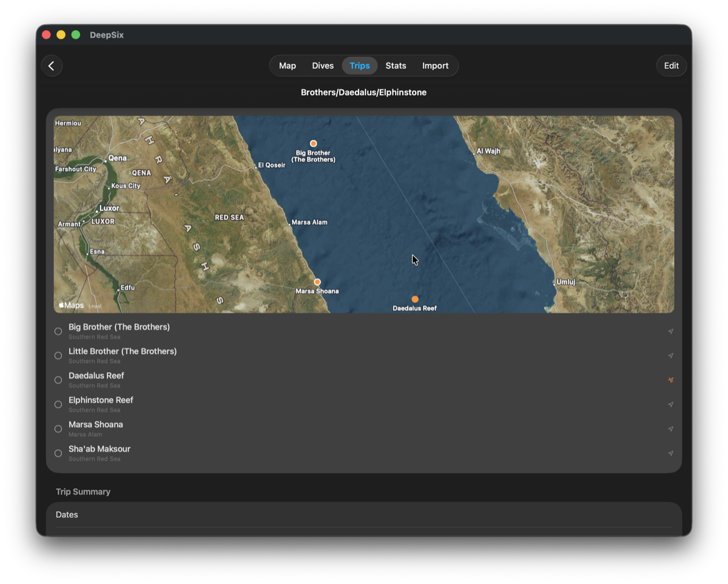Click the Marsa Shoana row title

click(96, 424)
